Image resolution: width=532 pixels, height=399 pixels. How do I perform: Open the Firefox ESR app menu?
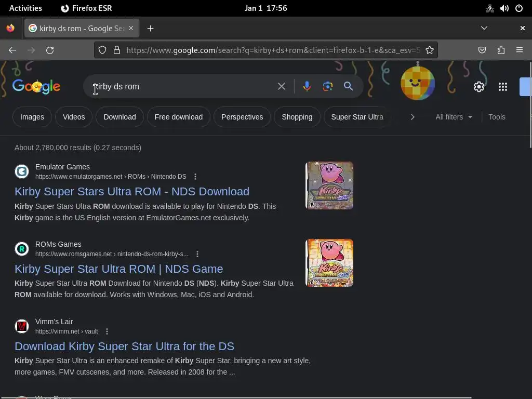point(86,8)
